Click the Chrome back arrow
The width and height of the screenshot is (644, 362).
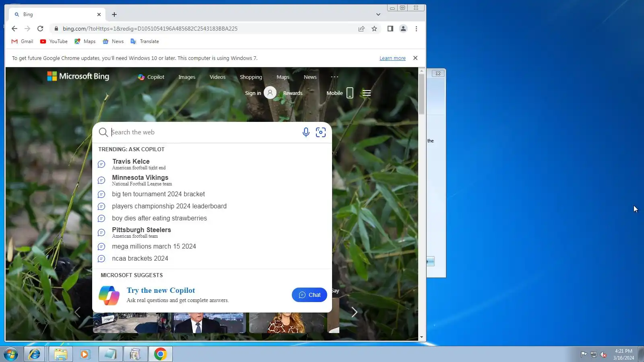(14, 29)
